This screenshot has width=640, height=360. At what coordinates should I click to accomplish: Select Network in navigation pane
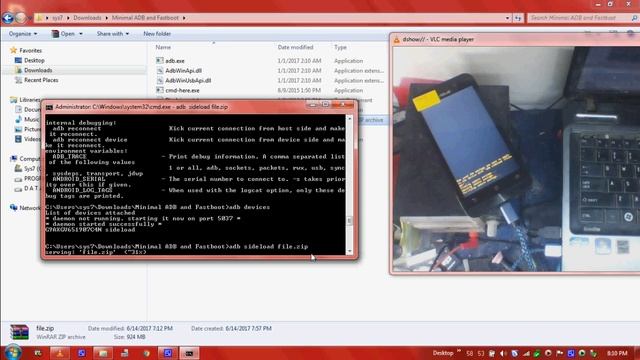point(29,208)
